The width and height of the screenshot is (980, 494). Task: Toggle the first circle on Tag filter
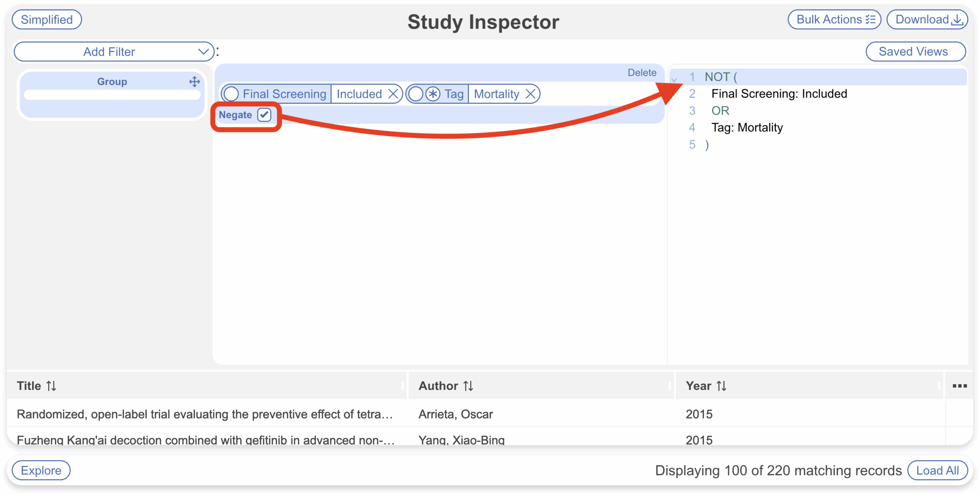(415, 94)
